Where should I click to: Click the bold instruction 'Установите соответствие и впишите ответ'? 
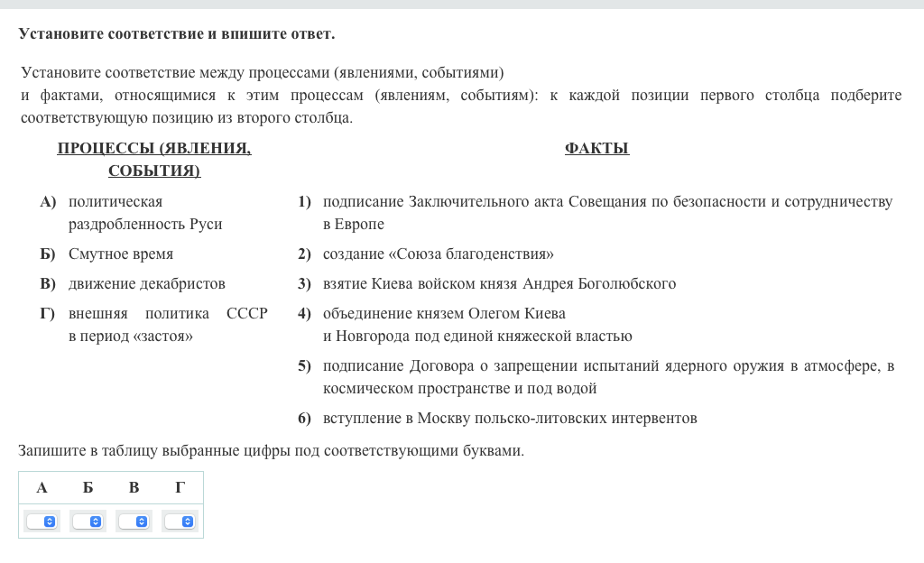pyautogui.click(x=176, y=34)
